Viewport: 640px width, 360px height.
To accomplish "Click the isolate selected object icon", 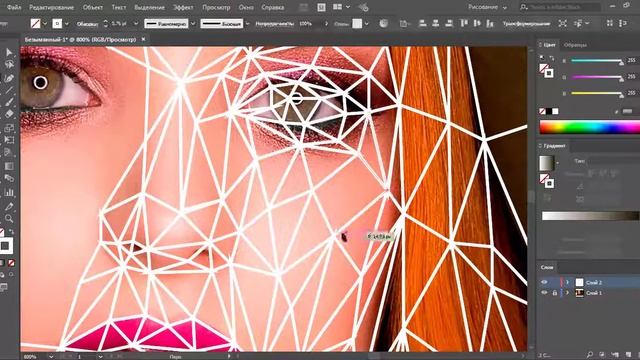I will (563, 24).
